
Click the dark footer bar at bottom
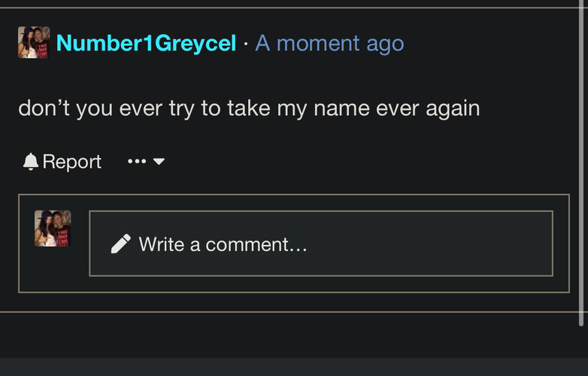point(294,367)
